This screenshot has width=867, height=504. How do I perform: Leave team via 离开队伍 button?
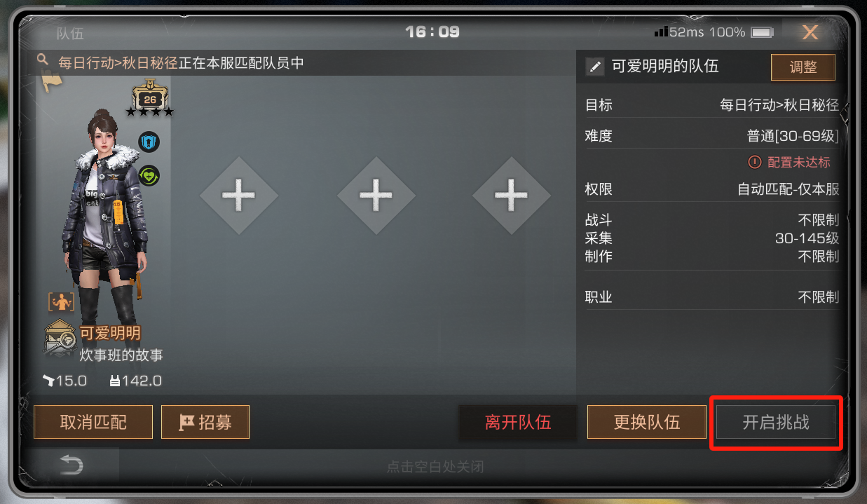[x=518, y=422]
